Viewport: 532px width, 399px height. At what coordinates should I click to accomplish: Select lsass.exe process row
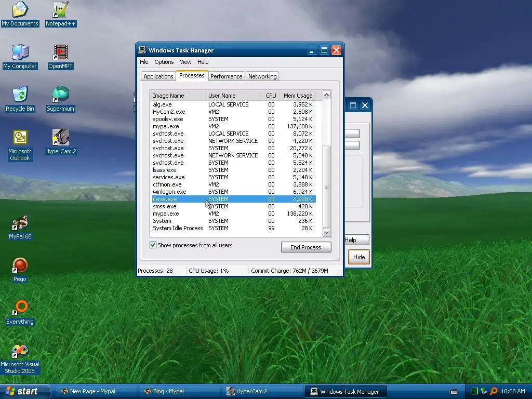point(234,170)
